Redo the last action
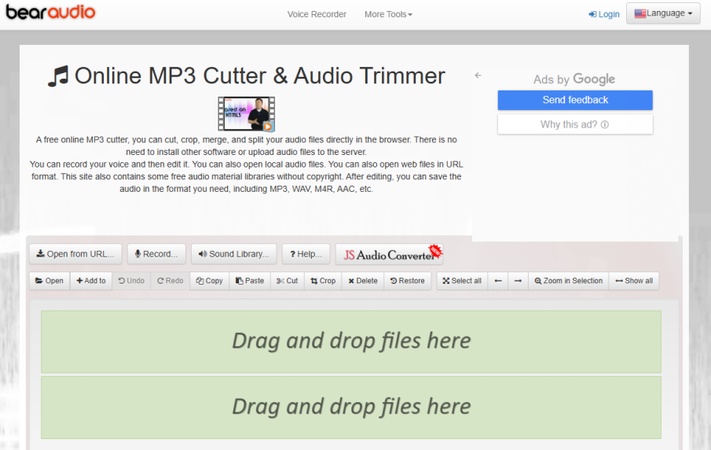Screen dimensions: 711x450 [x=170, y=281]
